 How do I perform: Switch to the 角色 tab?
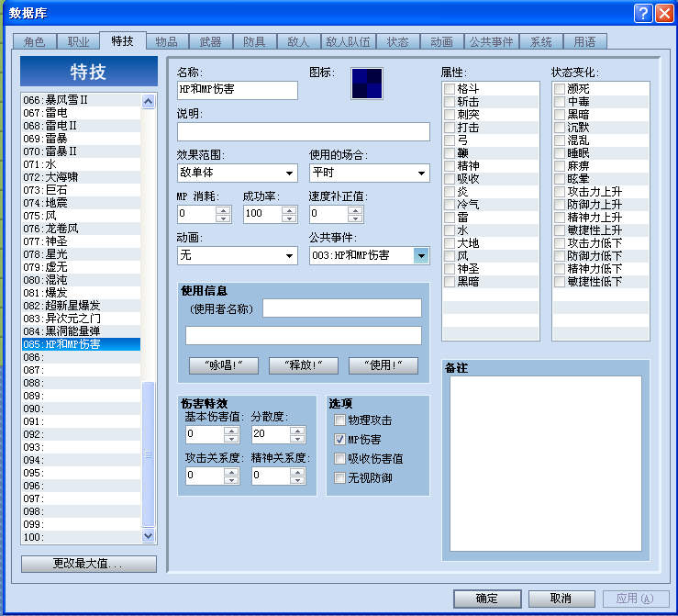(x=35, y=41)
